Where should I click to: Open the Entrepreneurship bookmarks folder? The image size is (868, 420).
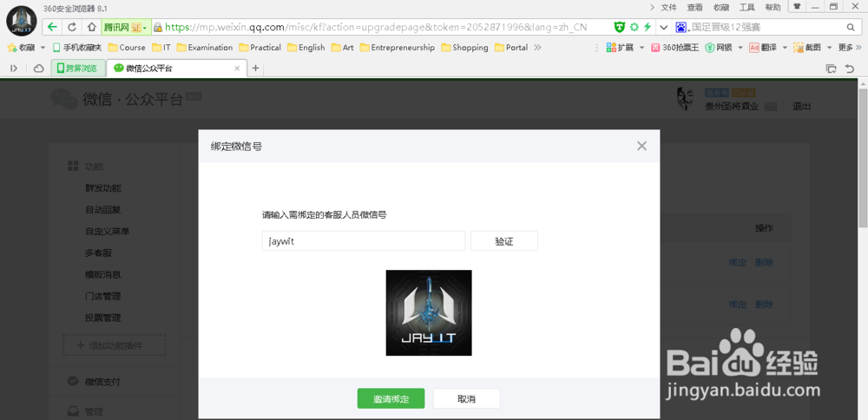[398, 48]
